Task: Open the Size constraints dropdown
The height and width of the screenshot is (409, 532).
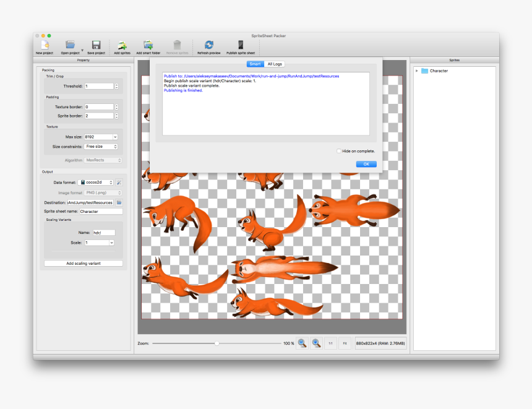Action: tap(102, 147)
